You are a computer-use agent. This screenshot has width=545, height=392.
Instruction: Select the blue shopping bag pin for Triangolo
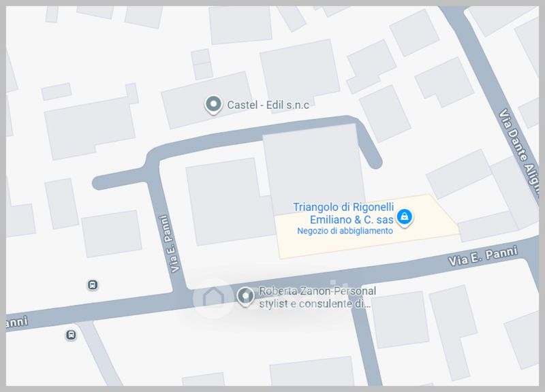pos(404,218)
